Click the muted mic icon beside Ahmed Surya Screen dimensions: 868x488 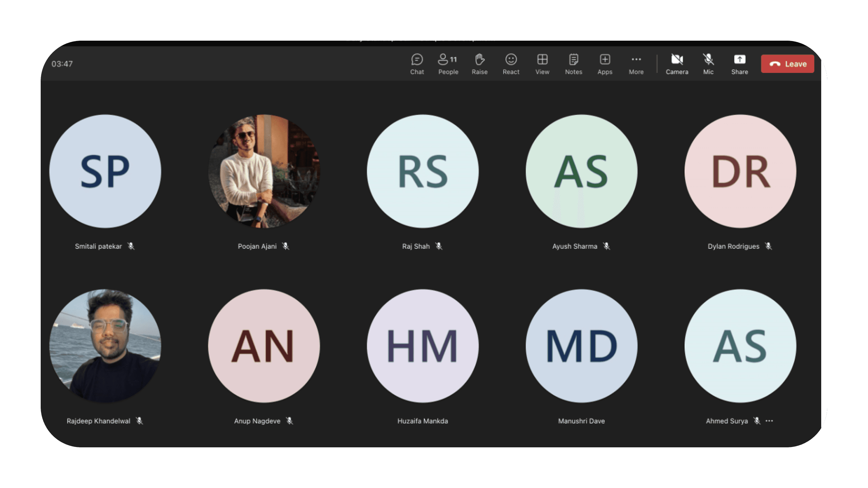point(757,421)
